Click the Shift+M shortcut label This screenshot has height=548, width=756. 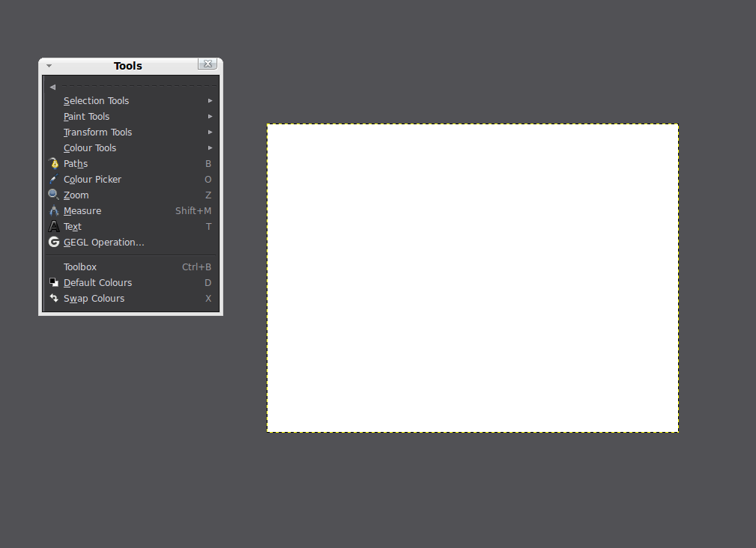(193, 211)
